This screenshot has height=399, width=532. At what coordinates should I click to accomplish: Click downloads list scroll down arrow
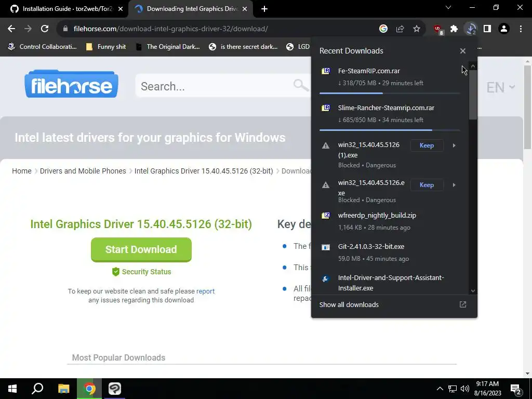point(473,291)
